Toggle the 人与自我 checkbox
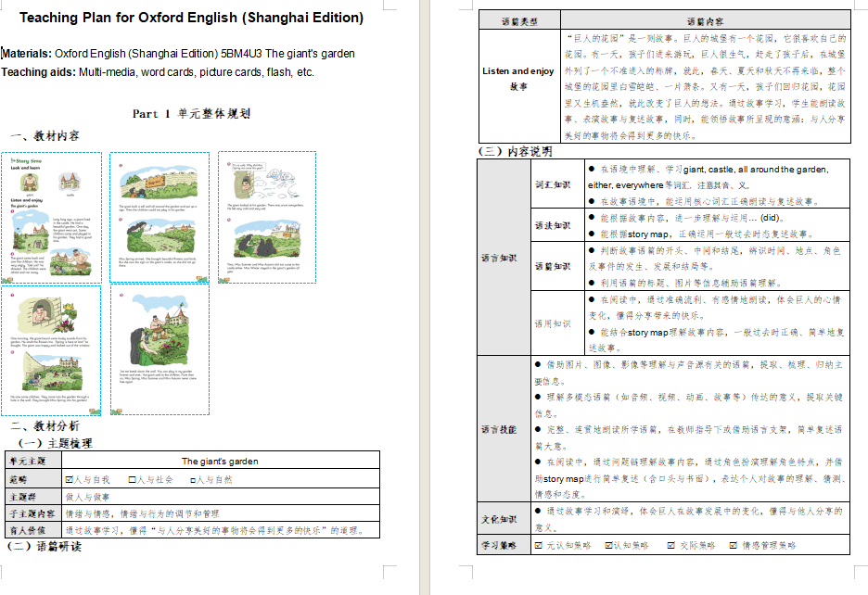868x595 pixels. pyautogui.click(x=70, y=480)
